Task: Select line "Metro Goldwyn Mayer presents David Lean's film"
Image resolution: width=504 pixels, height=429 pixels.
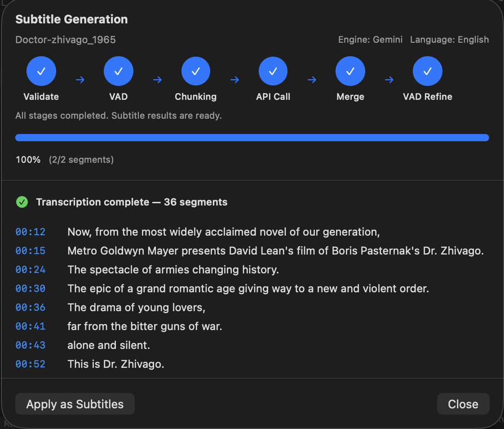Action: (x=275, y=251)
